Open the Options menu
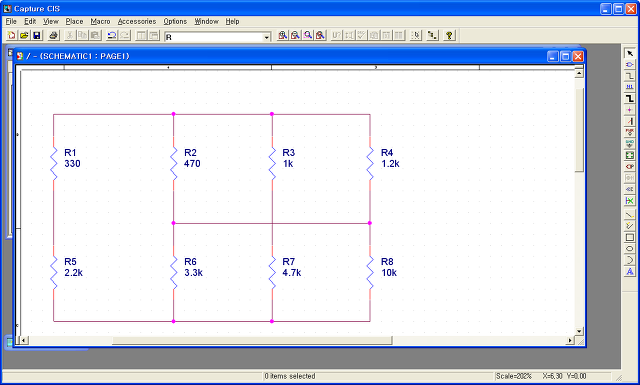Screen dimensions: 640x385 pos(175,21)
